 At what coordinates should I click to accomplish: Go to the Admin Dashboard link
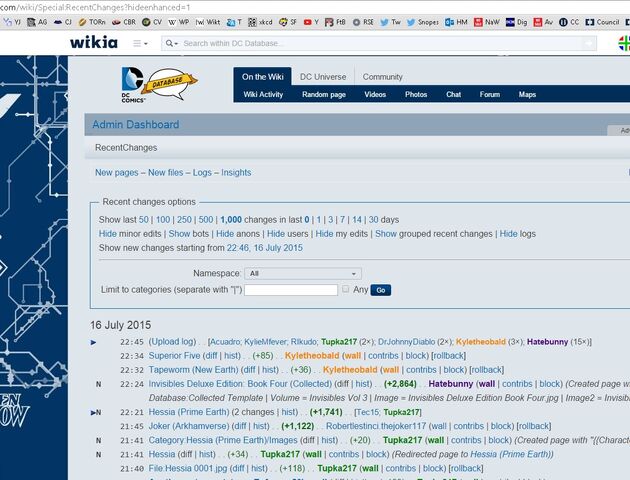pyautogui.click(x=136, y=125)
